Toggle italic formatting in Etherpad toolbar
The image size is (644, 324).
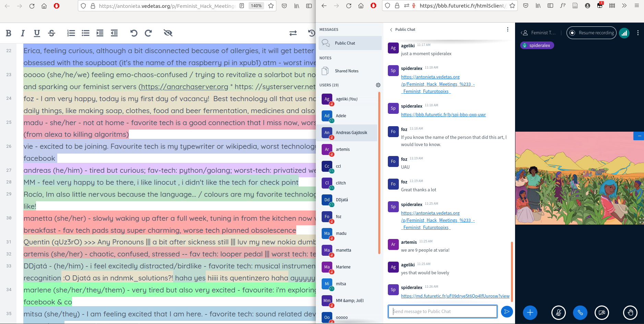pos(23,33)
